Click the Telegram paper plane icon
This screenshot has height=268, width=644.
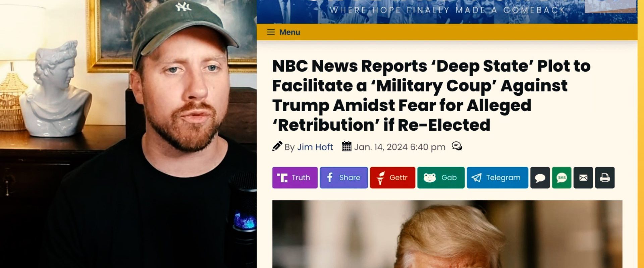pyautogui.click(x=476, y=178)
